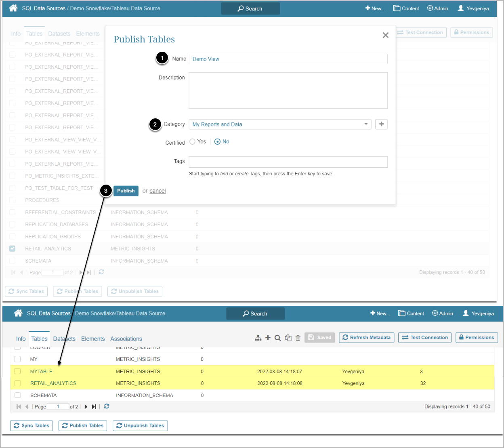This screenshot has width=504, height=448.
Task: Switch to the Info tab in the bottom window
Action: [x=21, y=339]
